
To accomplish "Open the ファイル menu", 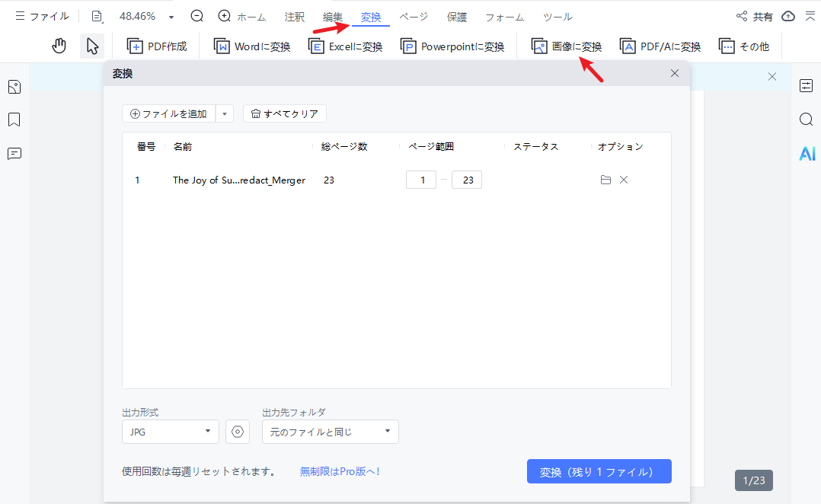I will click(42, 16).
